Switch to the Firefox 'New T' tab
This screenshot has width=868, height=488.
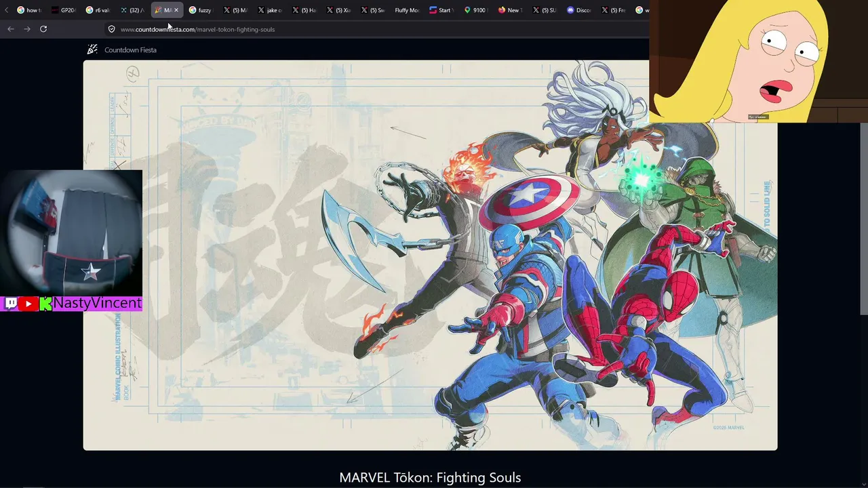click(510, 10)
